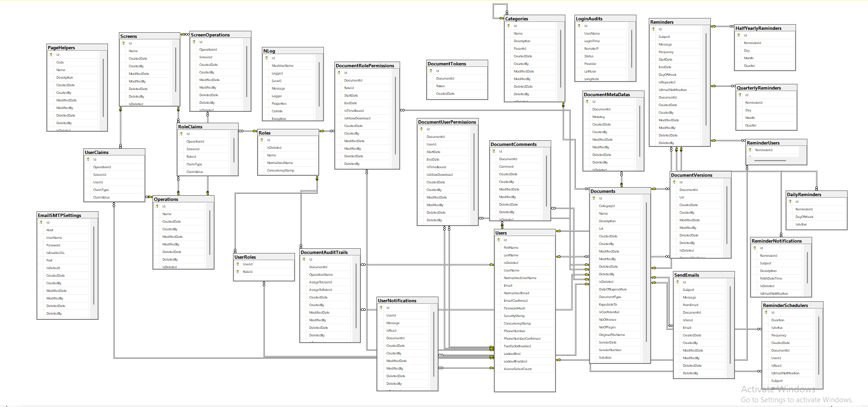Select the ClaimType column in UserClaims table
Image resolution: width=868 pixels, height=407 pixels.
(x=101, y=190)
